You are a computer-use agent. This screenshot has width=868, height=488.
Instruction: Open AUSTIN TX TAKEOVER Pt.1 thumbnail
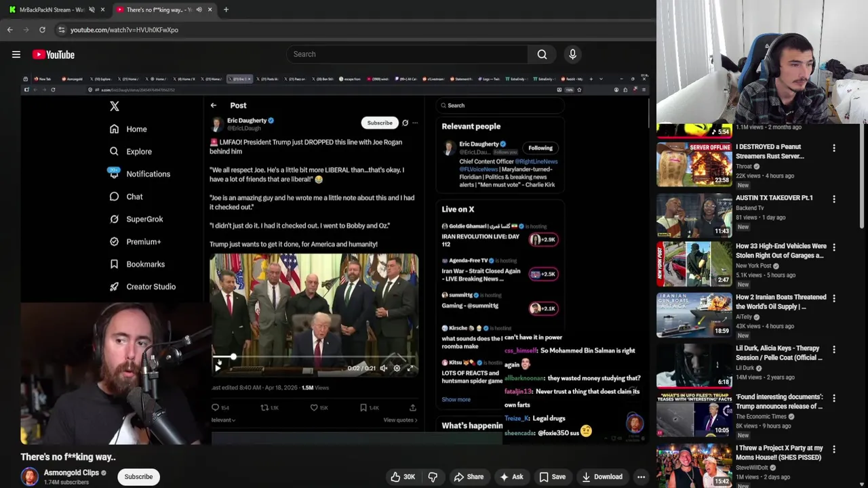click(x=694, y=214)
